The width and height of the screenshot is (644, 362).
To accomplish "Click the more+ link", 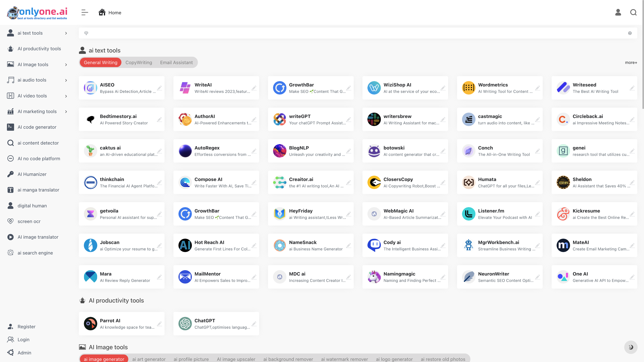I will pos(631,63).
